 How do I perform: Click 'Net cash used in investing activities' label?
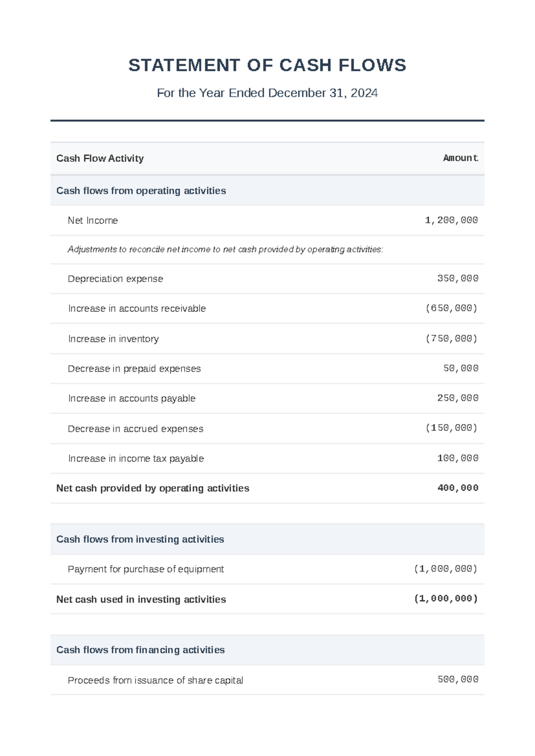click(x=141, y=600)
